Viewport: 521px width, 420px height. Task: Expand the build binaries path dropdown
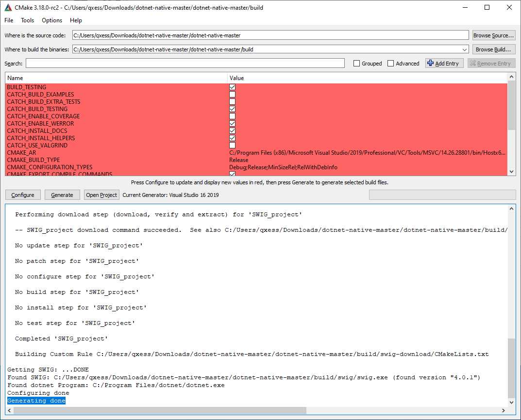[x=465, y=49]
